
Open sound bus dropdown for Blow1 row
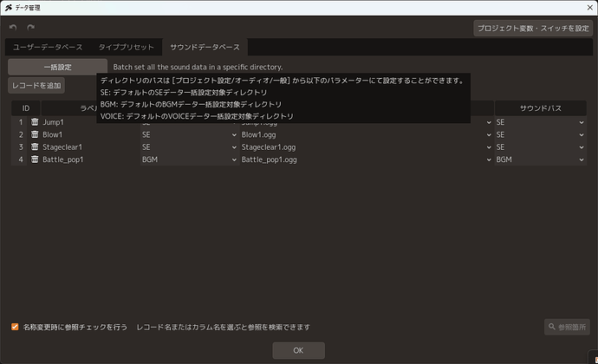(541, 134)
